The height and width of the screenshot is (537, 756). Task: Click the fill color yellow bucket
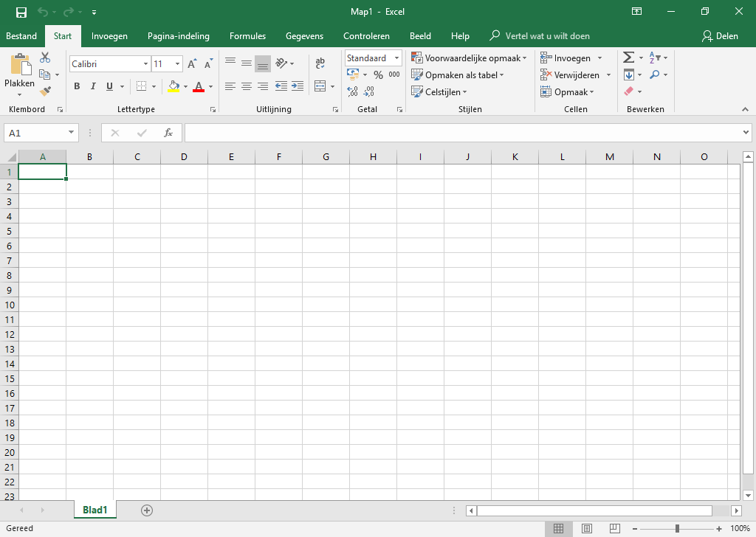pyautogui.click(x=173, y=86)
